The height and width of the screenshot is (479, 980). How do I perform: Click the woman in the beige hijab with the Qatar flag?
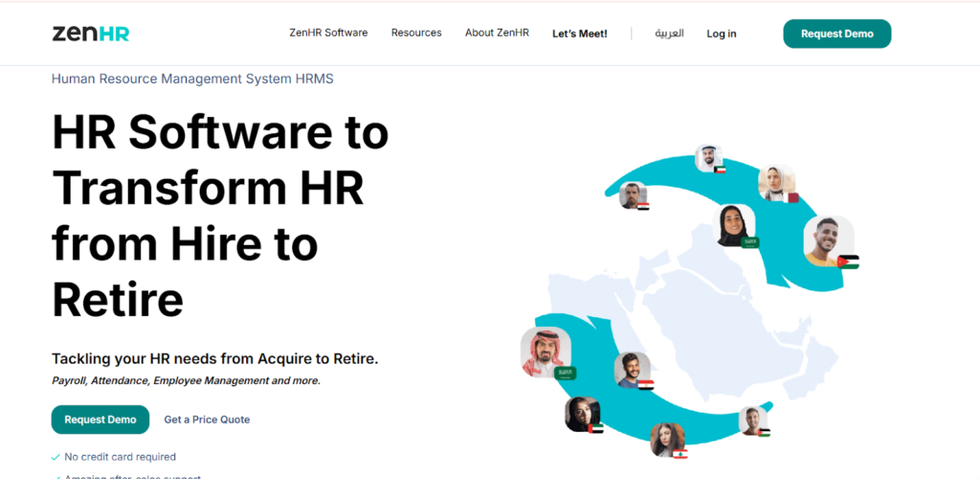point(775,182)
